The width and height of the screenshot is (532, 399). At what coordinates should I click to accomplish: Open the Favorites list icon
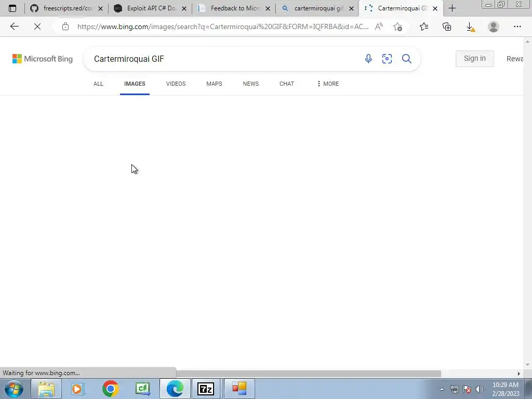point(424,26)
